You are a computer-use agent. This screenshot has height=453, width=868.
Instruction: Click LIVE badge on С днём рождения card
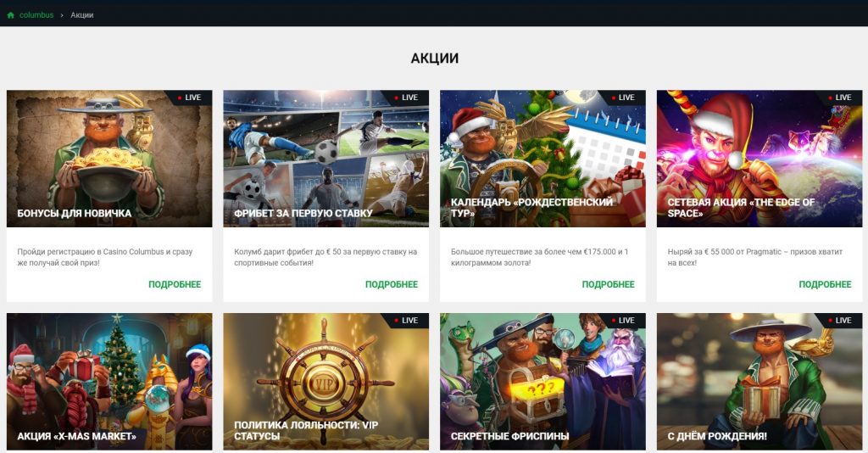pos(840,320)
